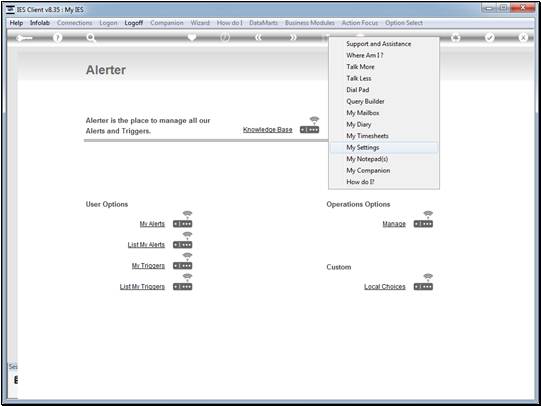Click the question mark help icon

pyautogui.click(x=58, y=37)
